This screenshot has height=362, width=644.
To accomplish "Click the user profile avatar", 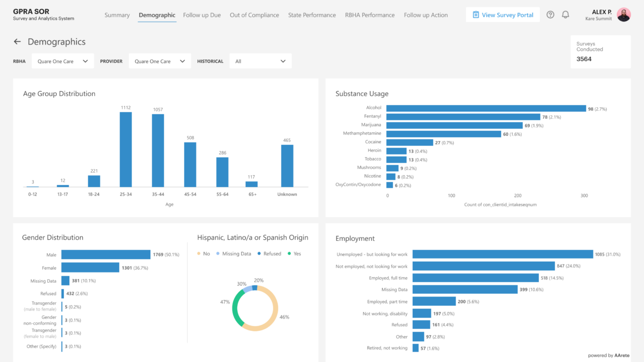I will point(624,14).
